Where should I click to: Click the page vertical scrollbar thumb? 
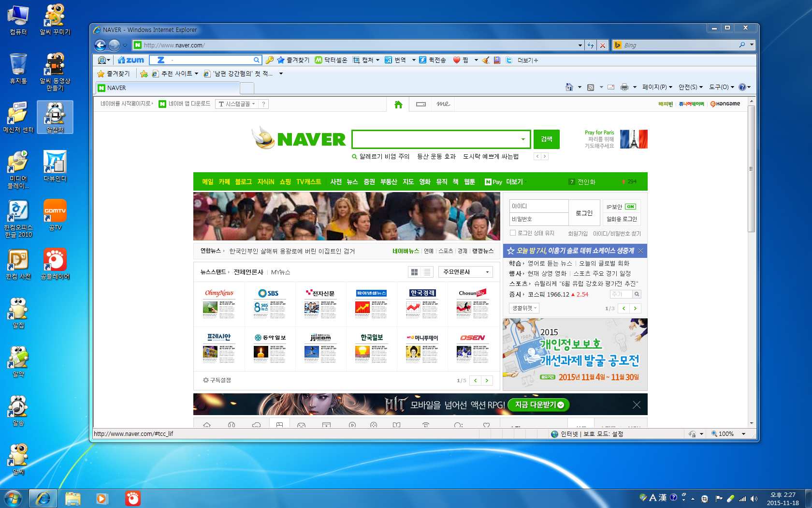pos(751,169)
